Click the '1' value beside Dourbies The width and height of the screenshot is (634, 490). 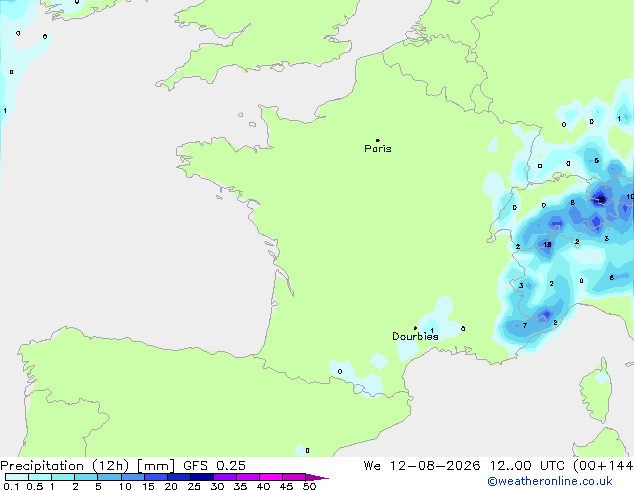(432, 330)
